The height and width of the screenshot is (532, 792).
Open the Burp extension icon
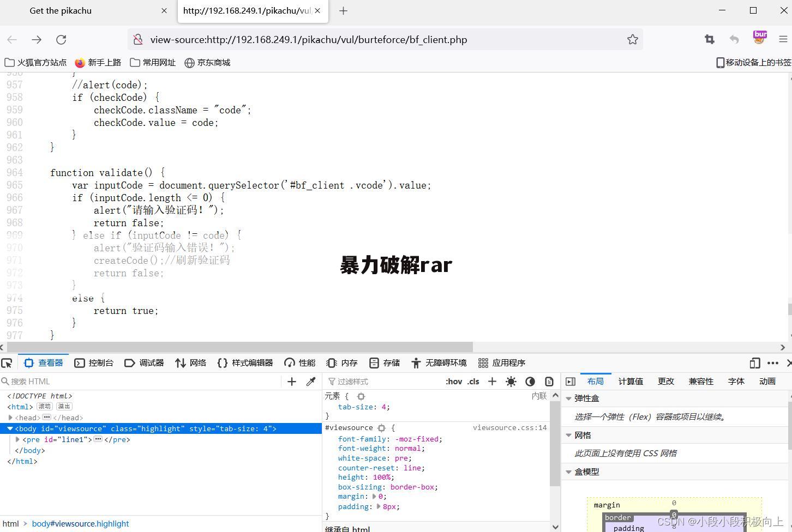(x=759, y=38)
